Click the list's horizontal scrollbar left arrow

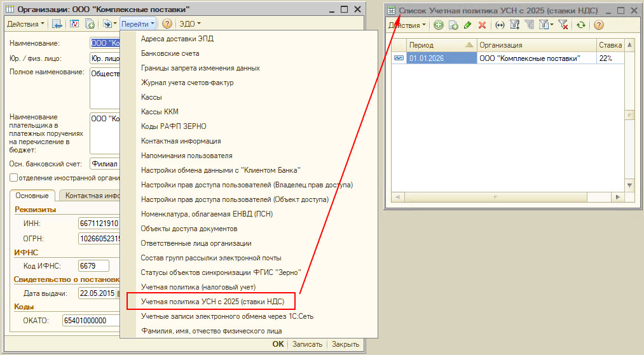pos(397,198)
